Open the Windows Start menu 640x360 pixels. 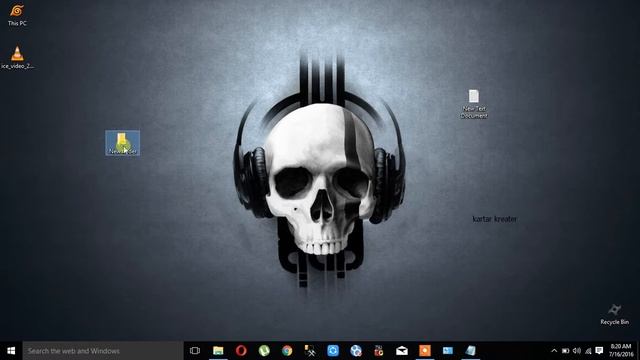tap(11, 351)
